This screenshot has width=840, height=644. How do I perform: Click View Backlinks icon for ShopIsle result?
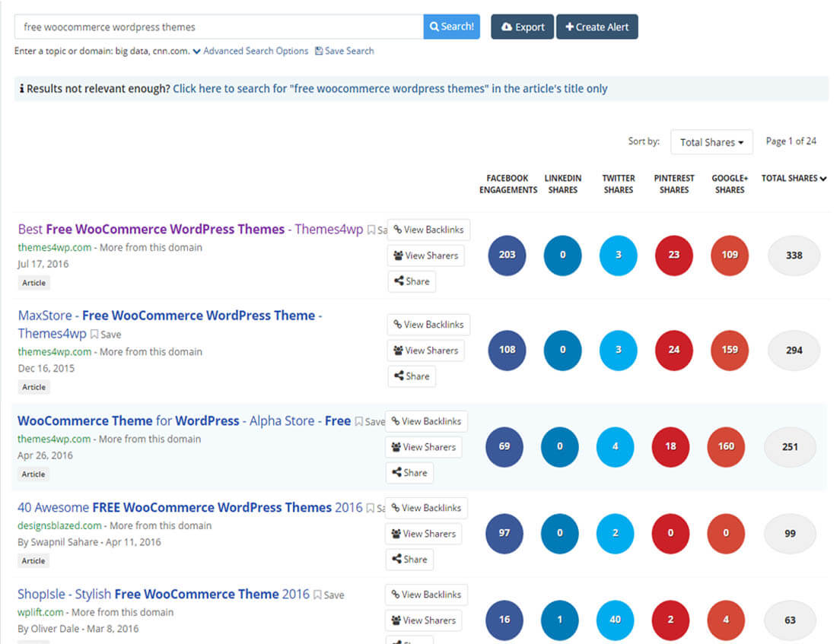pyautogui.click(x=396, y=595)
